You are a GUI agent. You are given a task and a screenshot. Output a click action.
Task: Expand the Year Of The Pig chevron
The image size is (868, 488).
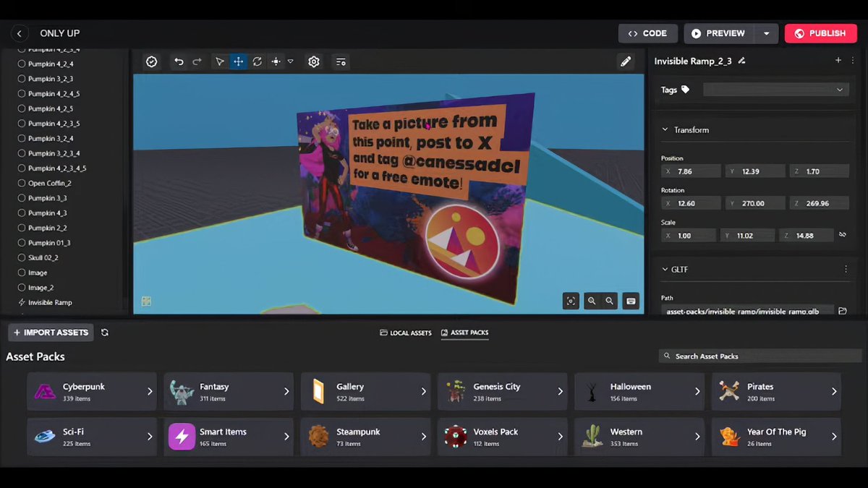(834, 437)
